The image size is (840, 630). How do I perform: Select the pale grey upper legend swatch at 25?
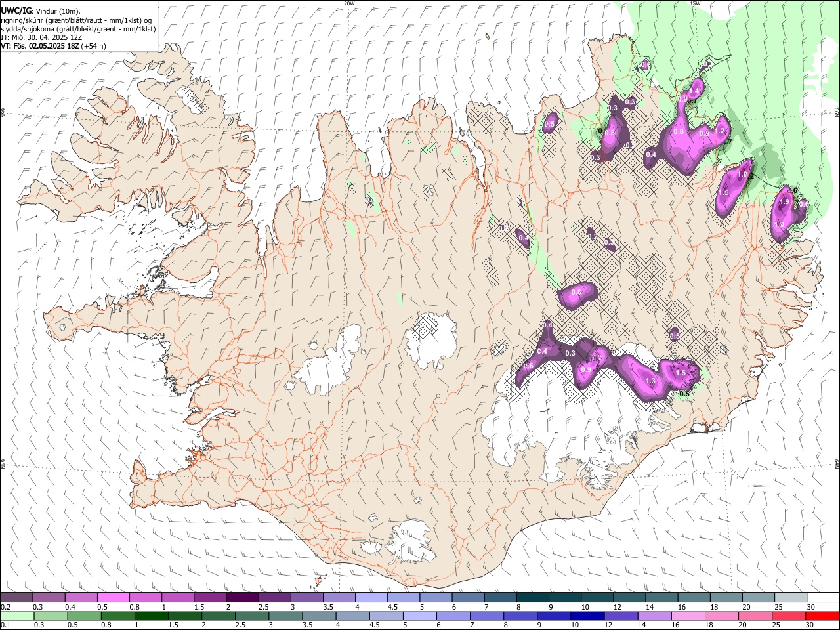tap(791, 598)
